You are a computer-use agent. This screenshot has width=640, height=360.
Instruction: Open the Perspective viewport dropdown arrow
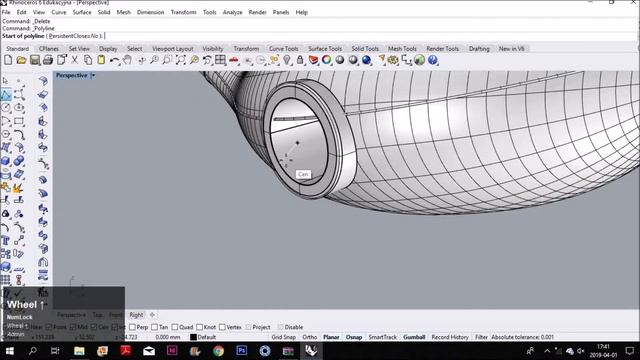click(93, 76)
